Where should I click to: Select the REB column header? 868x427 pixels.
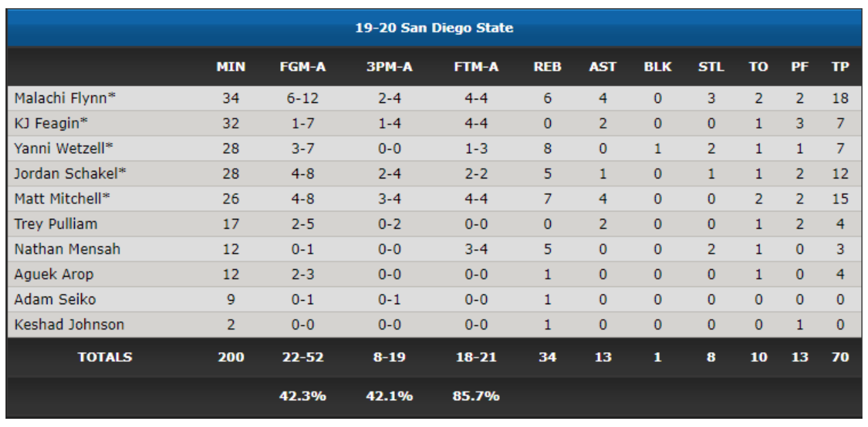pyautogui.click(x=547, y=67)
